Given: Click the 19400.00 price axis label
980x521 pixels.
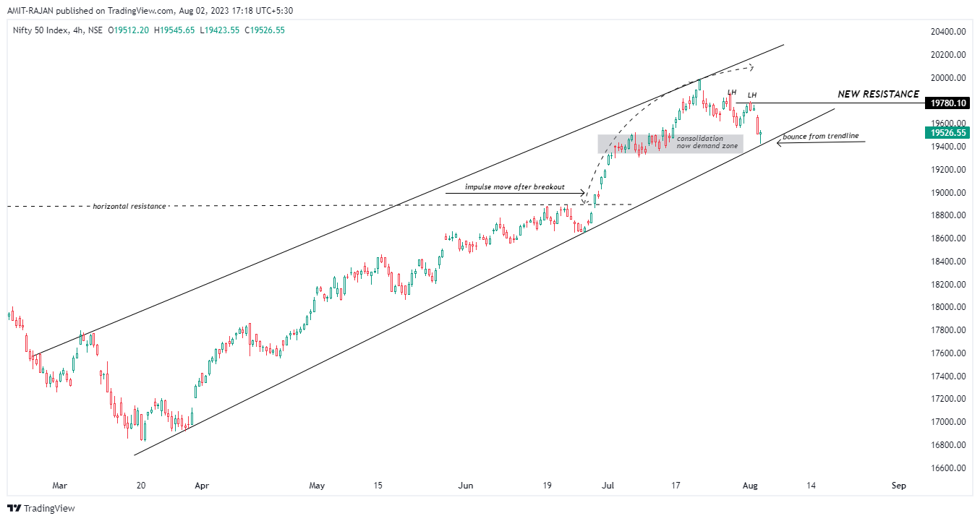Looking at the screenshot, I should point(949,147).
